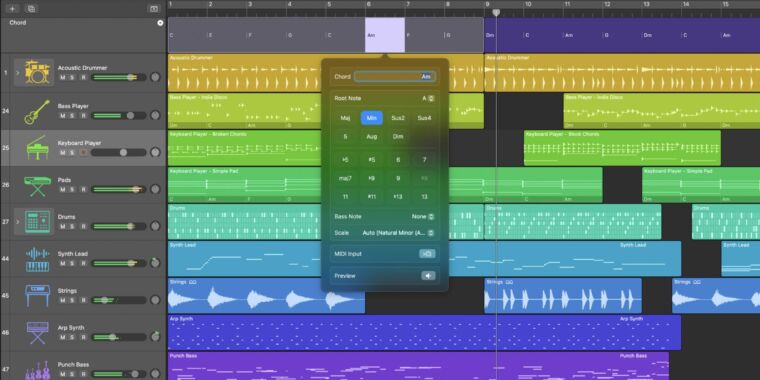
Task: Click the Pads track pan knob
Action: [x=155, y=189]
